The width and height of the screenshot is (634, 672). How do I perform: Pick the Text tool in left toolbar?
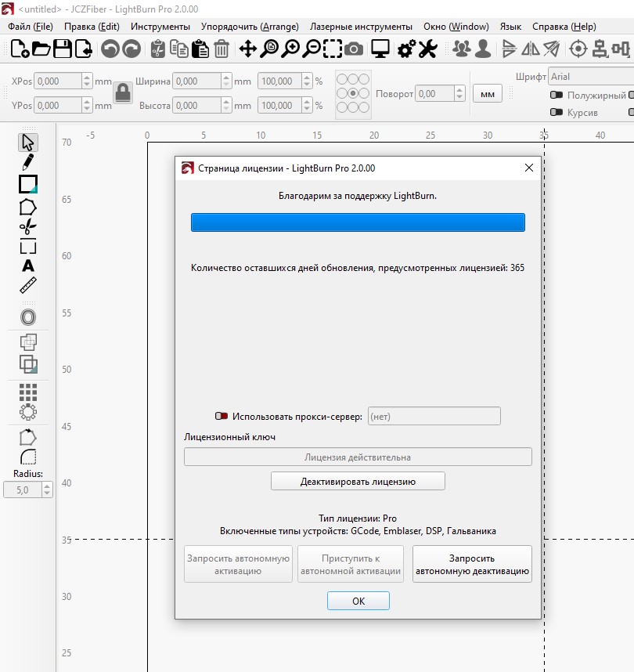(x=27, y=266)
